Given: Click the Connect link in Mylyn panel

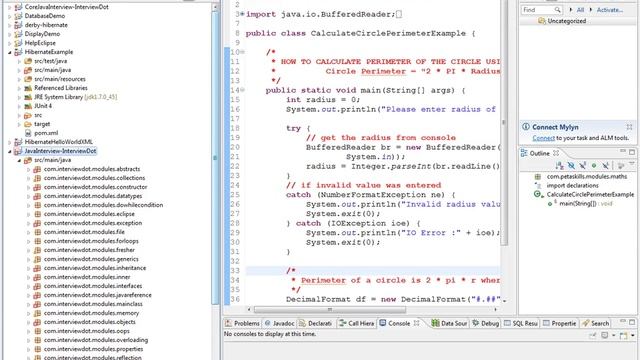Looking at the screenshot, I should click(x=543, y=138).
